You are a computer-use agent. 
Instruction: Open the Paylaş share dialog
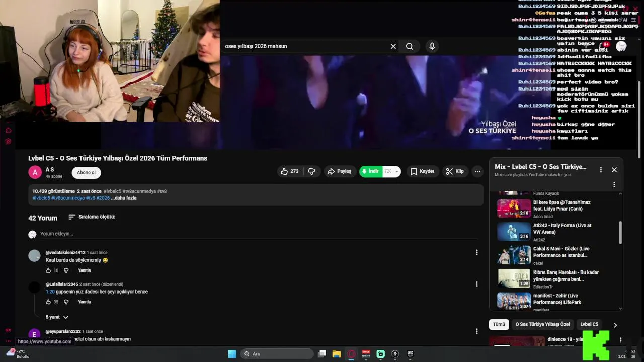pyautogui.click(x=340, y=171)
